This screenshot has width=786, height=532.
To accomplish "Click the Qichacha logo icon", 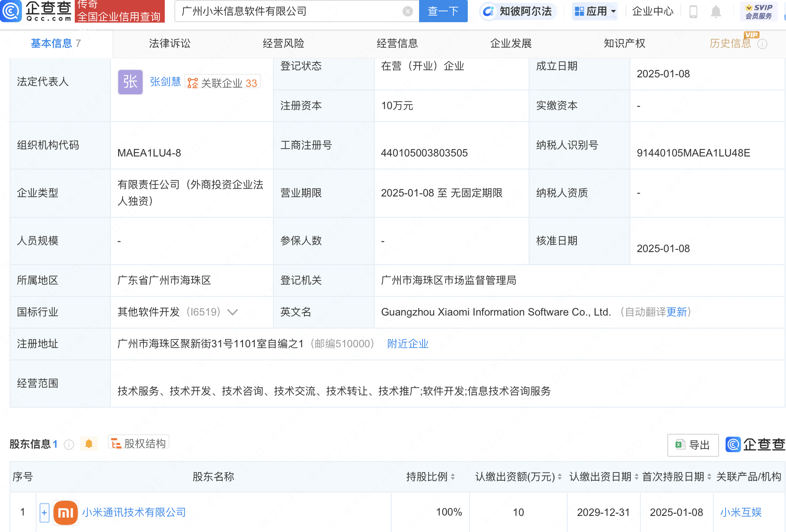I will tap(10, 11).
